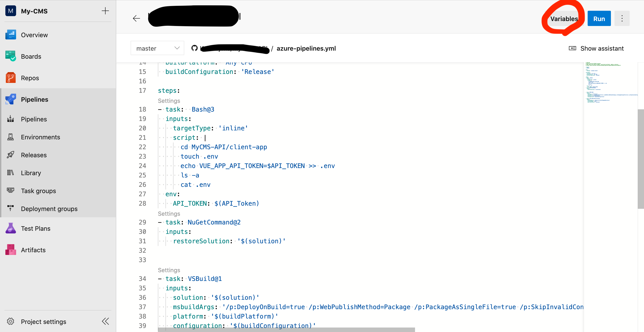Select the Library menu item

click(x=31, y=173)
